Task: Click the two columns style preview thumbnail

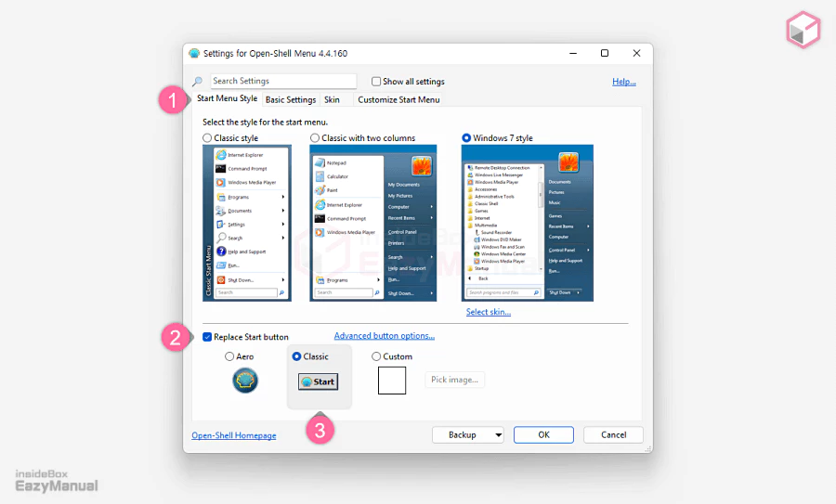Action: pyautogui.click(x=373, y=224)
